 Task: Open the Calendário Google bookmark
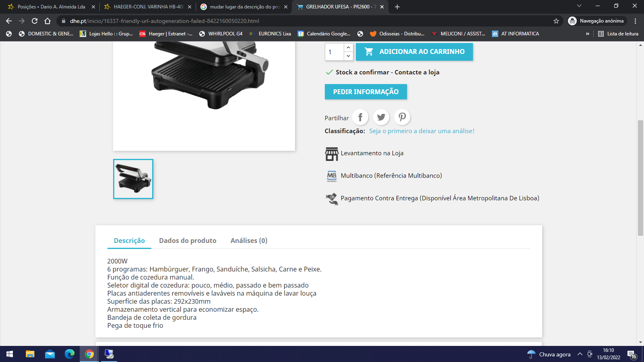324,34
